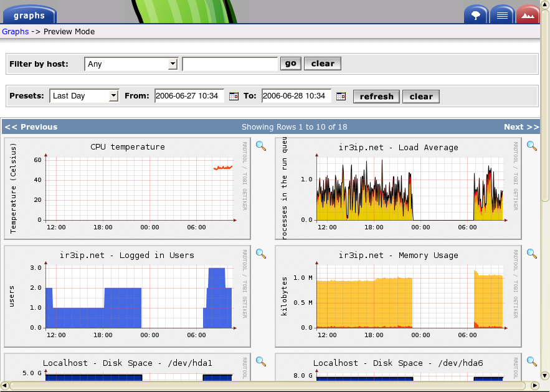Open the Localhost Disk Space /dev/hda6 graph
The height and width of the screenshot is (392, 550).
click(x=398, y=367)
